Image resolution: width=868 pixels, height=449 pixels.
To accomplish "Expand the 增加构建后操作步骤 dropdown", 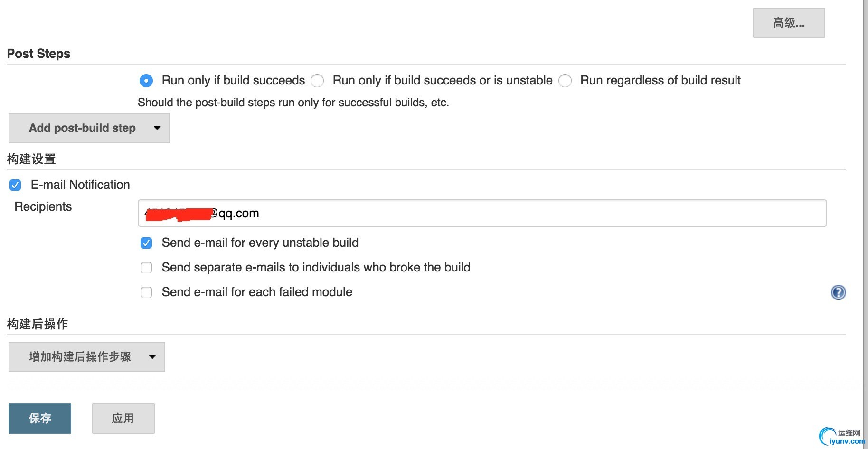I will click(x=87, y=357).
